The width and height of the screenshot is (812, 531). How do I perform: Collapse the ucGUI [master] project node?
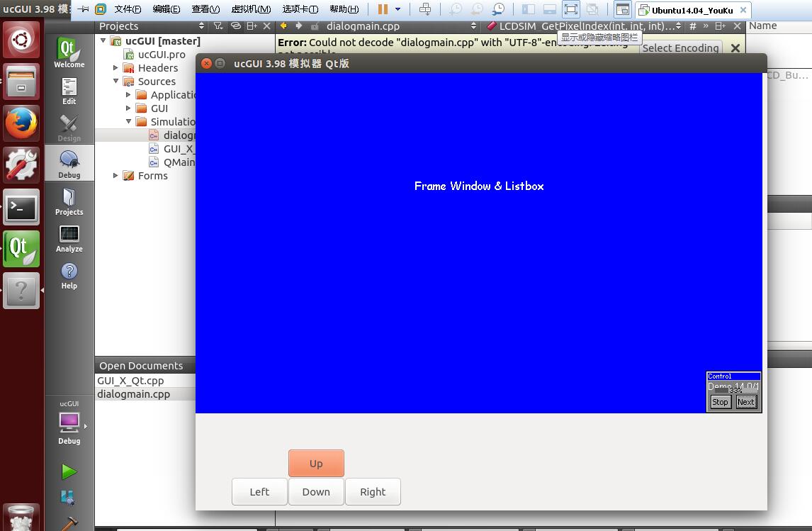pos(103,40)
